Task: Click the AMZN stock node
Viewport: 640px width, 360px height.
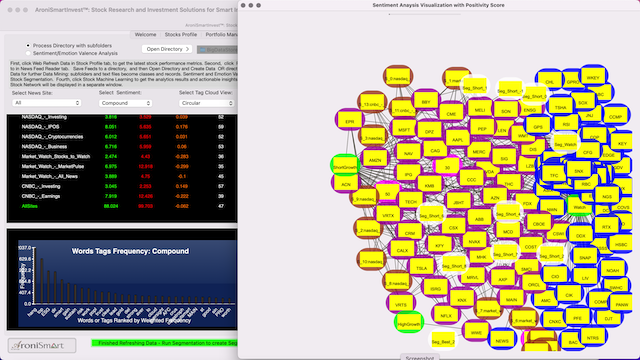Action: 375,160
